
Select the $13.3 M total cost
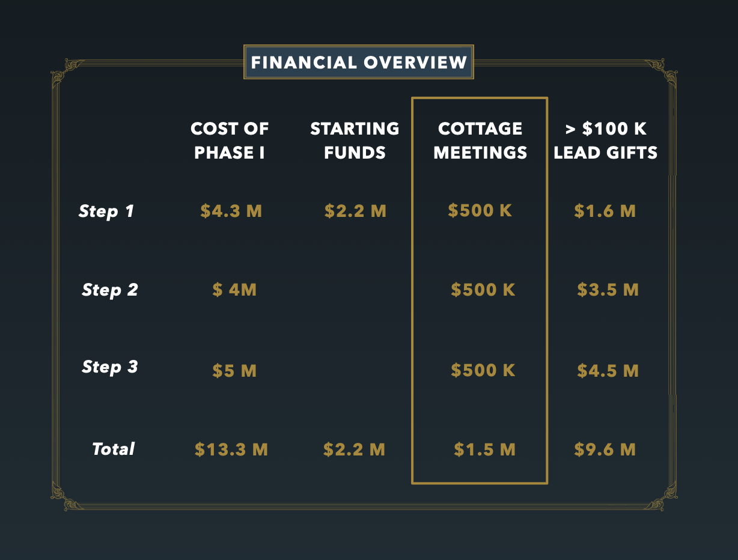tap(231, 449)
